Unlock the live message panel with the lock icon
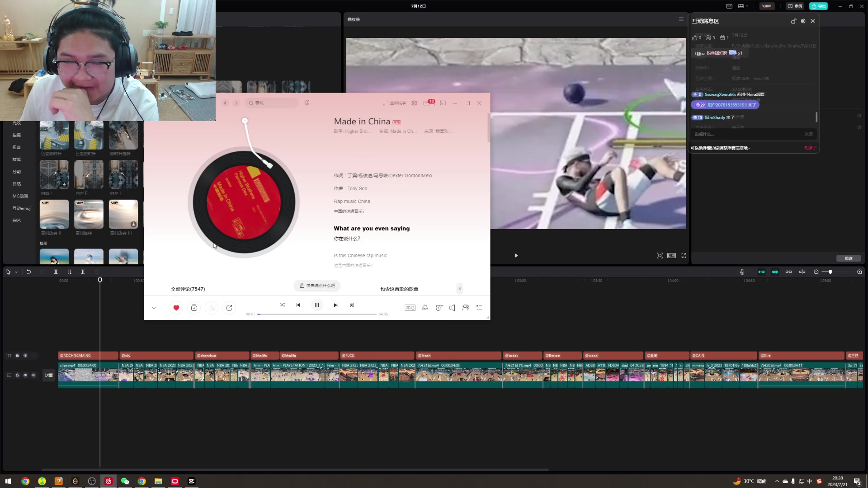 [x=793, y=21]
